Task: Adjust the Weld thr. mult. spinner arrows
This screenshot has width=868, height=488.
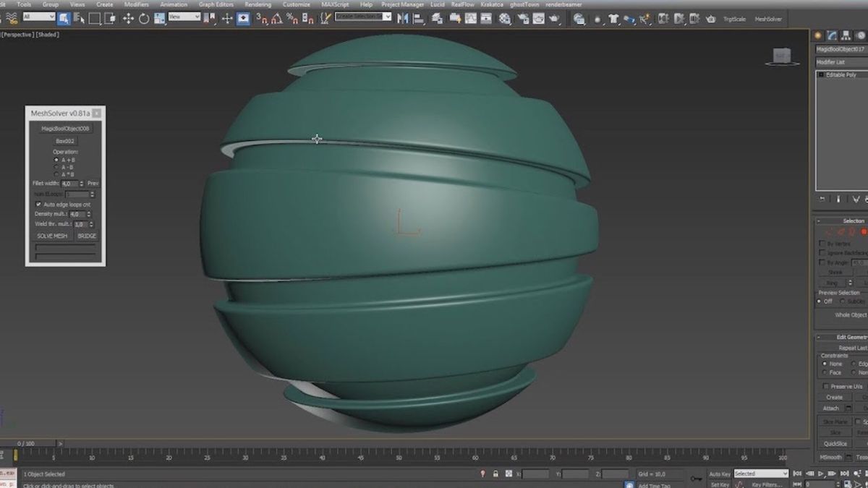Action: 90,224
